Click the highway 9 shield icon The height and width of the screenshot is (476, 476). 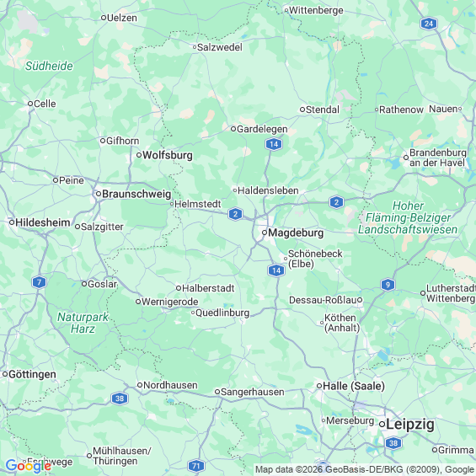point(388,285)
